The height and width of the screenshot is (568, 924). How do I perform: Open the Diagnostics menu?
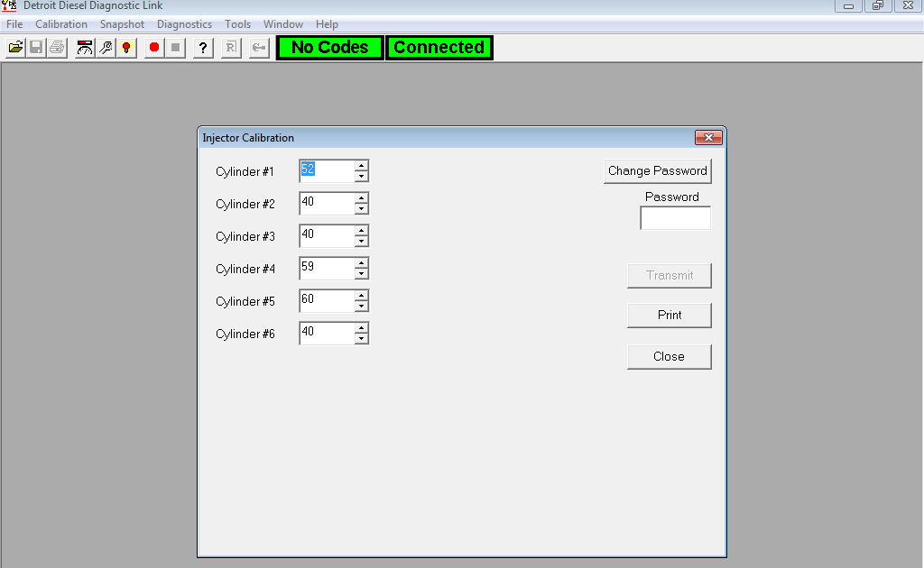click(184, 24)
